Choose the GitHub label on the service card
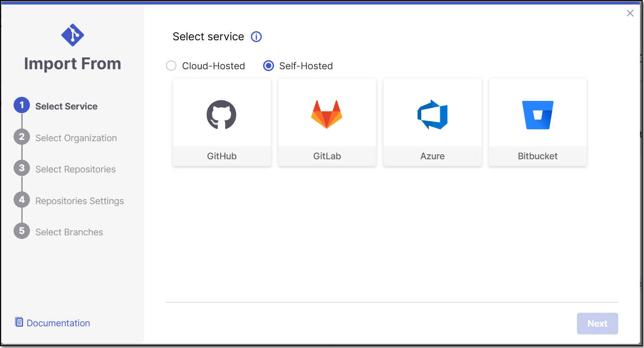Screen dimensions: 644x348 pyautogui.click(x=222, y=156)
